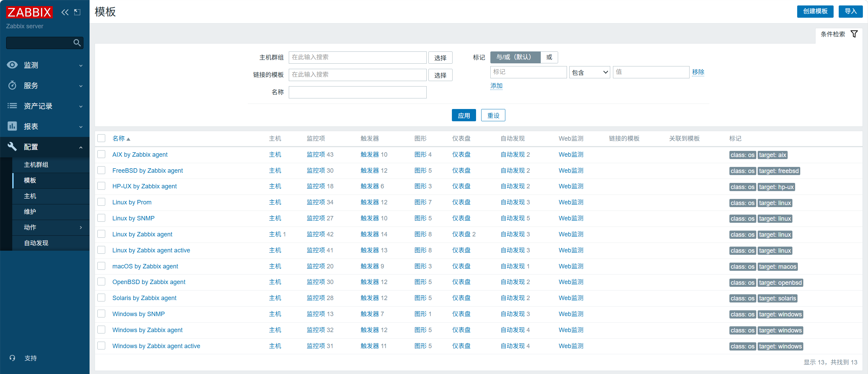Click the 主机群组 search input
Viewport: 868px width, 374px height.
point(358,58)
